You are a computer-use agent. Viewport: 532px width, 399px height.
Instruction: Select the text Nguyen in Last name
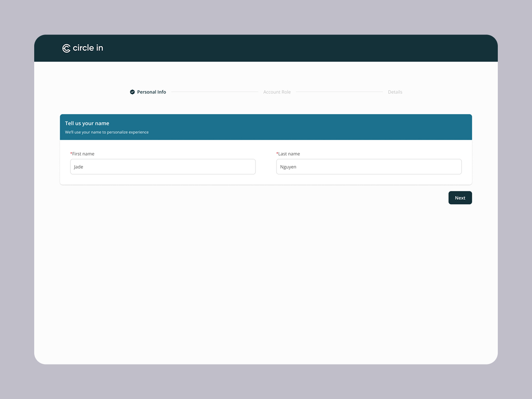pyautogui.click(x=288, y=166)
